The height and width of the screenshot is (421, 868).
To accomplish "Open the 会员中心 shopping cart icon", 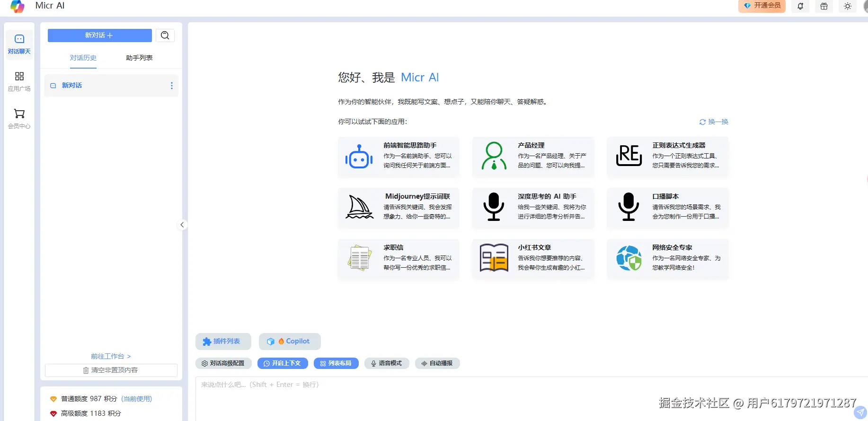I will [19, 114].
